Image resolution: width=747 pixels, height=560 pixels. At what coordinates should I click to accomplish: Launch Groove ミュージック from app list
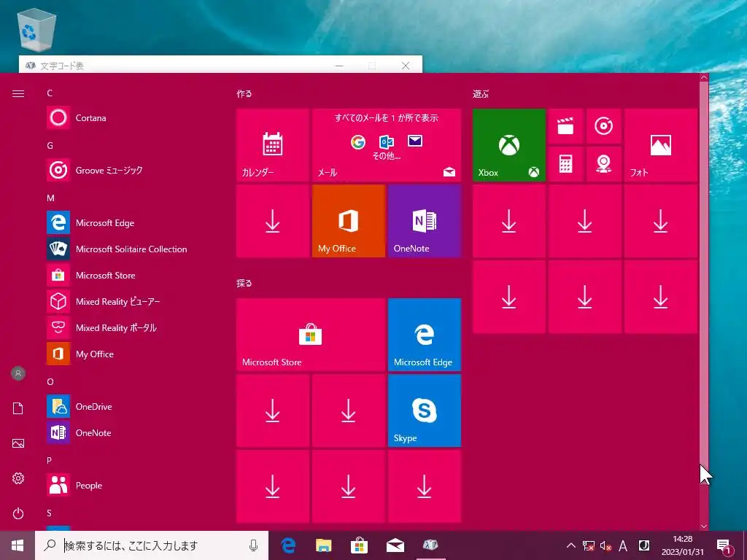pyautogui.click(x=128, y=170)
